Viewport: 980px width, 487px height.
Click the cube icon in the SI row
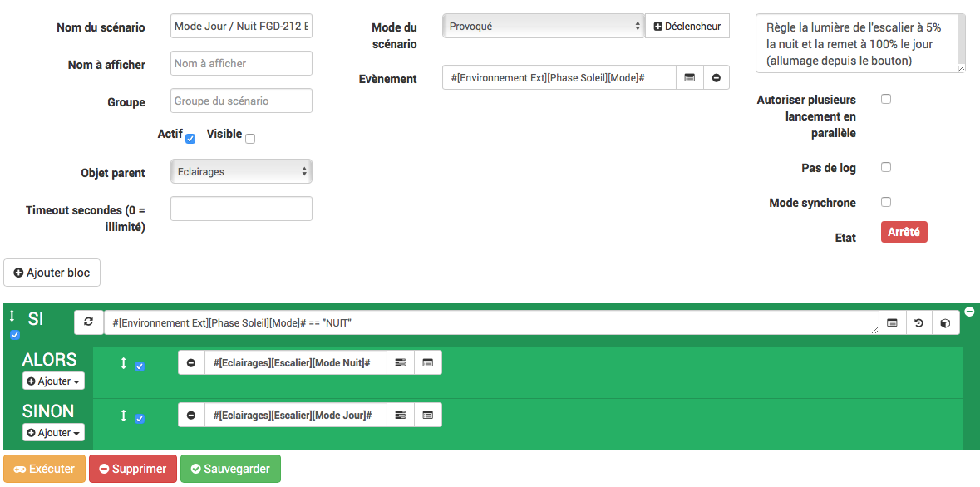(x=945, y=322)
